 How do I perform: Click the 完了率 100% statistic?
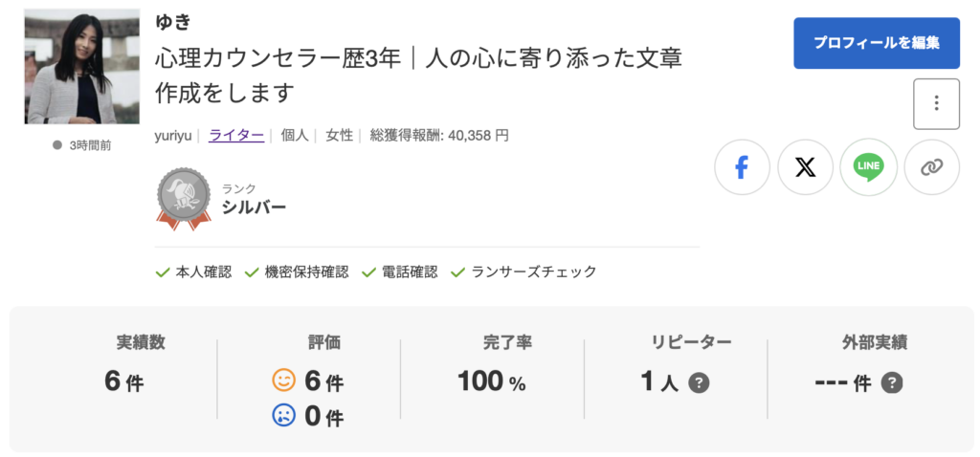(x=492, y=381)
